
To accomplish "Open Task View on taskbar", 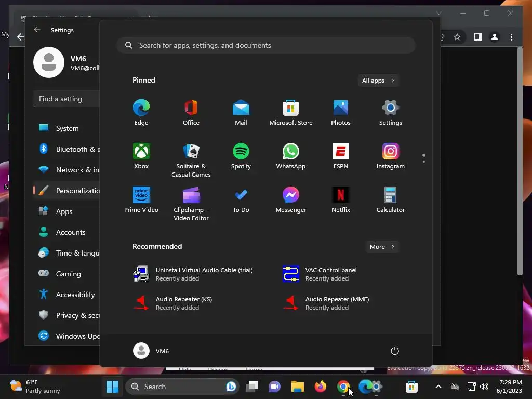I will point(252,387).
